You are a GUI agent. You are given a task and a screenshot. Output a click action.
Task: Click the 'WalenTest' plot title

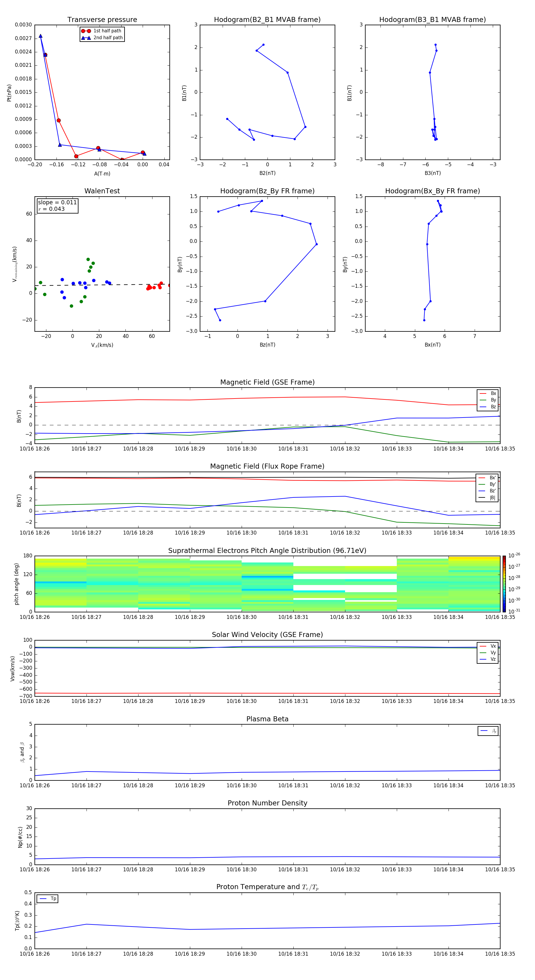click(102, 191)
